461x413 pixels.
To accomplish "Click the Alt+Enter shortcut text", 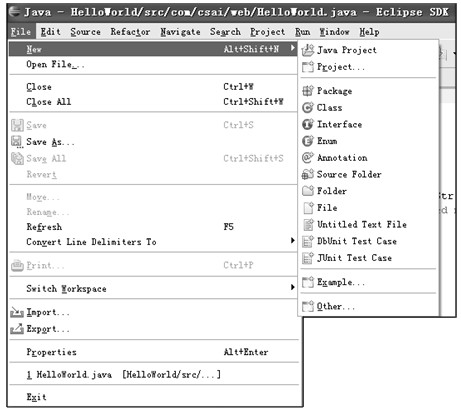I will point(246,352).
